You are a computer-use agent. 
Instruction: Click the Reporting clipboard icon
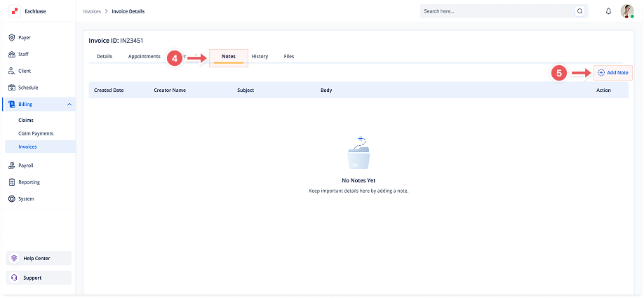click(x=12, y=182)
